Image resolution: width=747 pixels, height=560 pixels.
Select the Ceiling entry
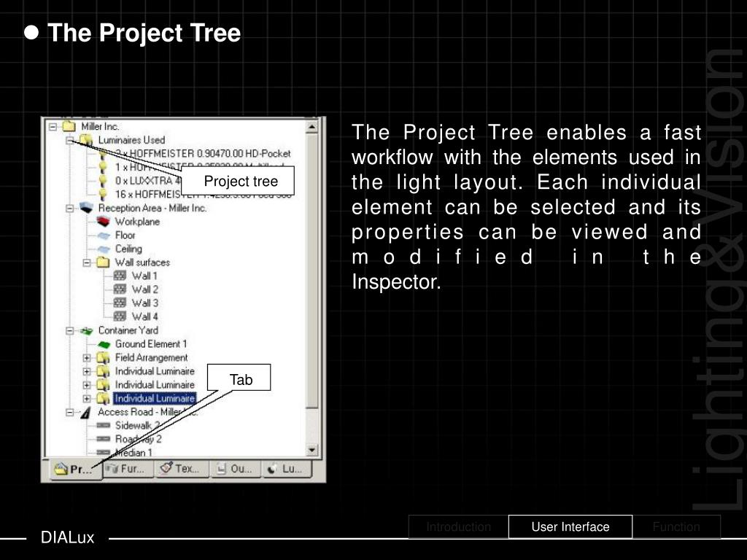coord(128,249)
